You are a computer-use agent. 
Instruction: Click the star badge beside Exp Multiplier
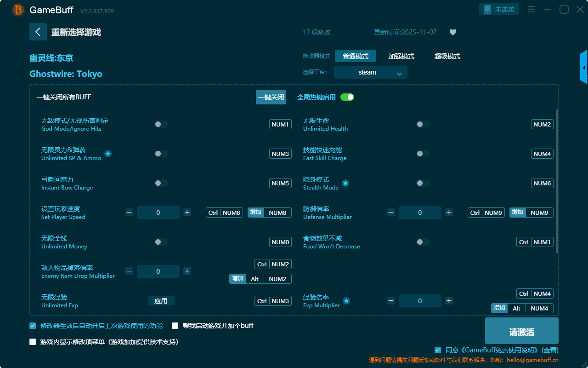pyautogui.click(x=346, y=301)
